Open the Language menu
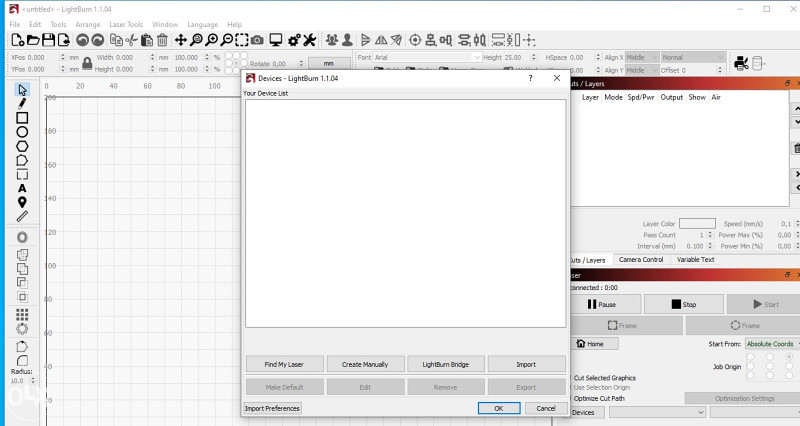 tap(203, 24)
